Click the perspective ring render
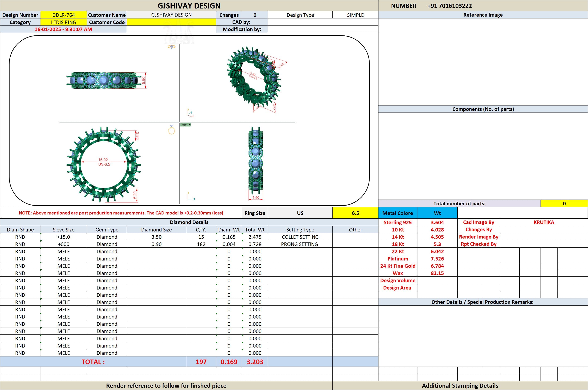588x390 pixels. (256, 79)
